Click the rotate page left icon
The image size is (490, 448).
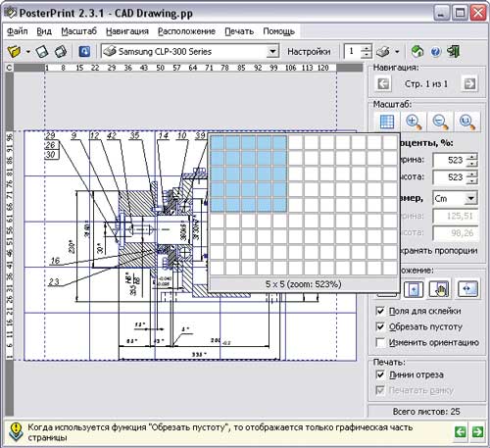pyautogui.click(x=42, y=51)
